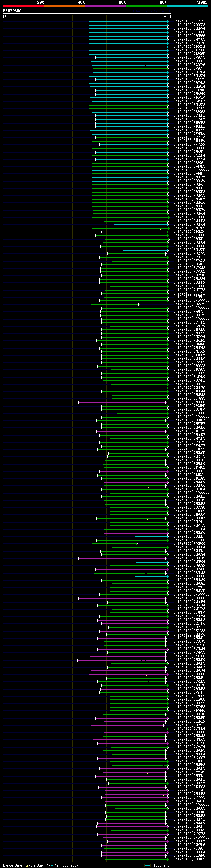
Task: Select the UniRef100_C5XY71 label
Action: tap(189, 79)
